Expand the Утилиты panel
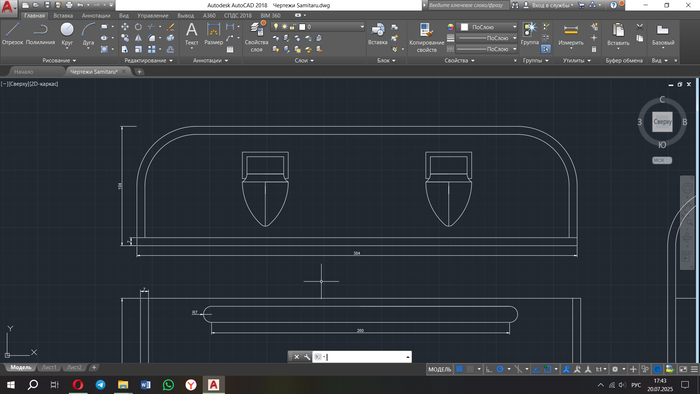The height and width of the screenshot is (394, 700). click(576, 60)
